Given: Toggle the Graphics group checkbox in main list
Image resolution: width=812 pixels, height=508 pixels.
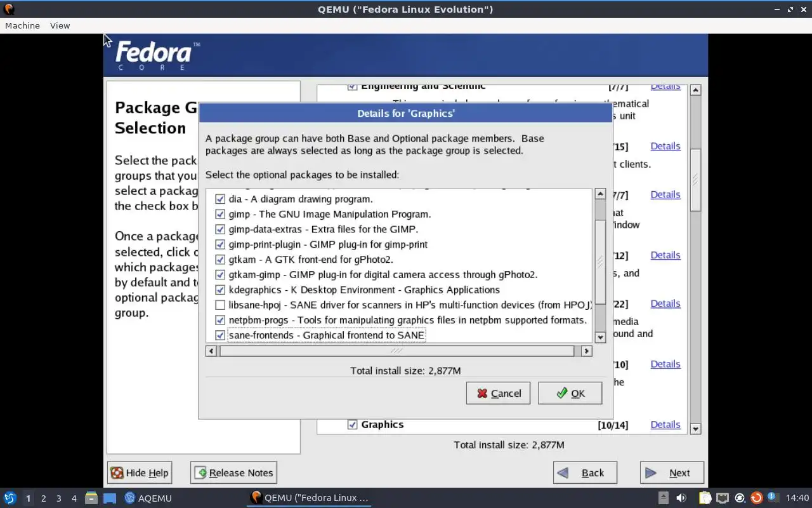Looking at the screenshot, I should (353, 424).
